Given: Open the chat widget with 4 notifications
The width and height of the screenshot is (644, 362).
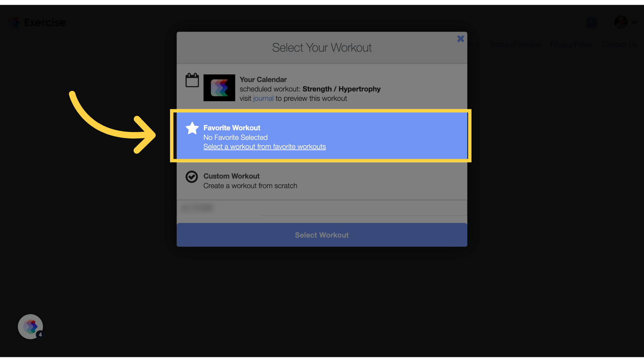Looking at the screenshot, I should (x=31, y=327).
